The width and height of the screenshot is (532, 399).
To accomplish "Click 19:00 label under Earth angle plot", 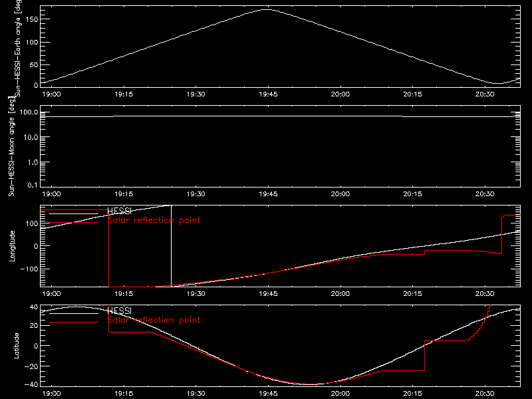I will (x=51, y=94).
